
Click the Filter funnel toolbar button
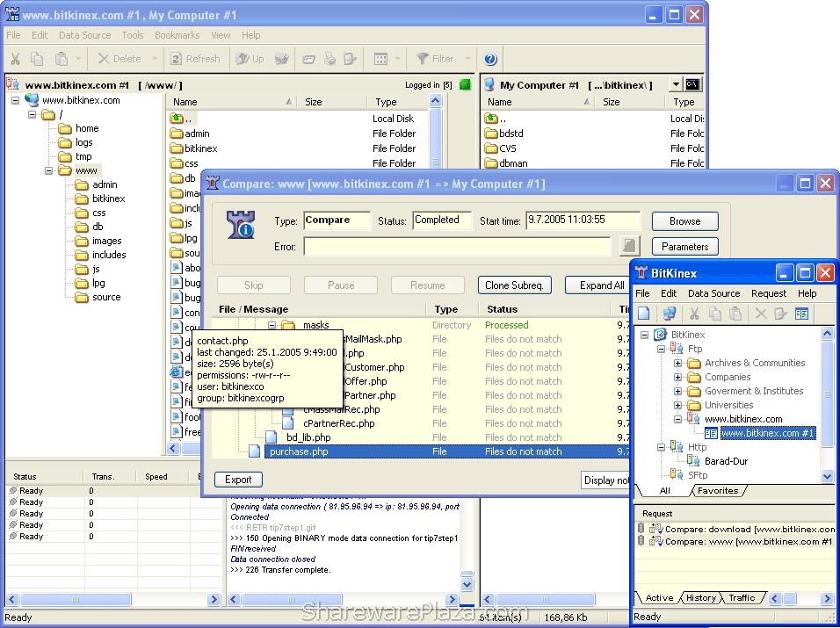[x=435, y=59]
